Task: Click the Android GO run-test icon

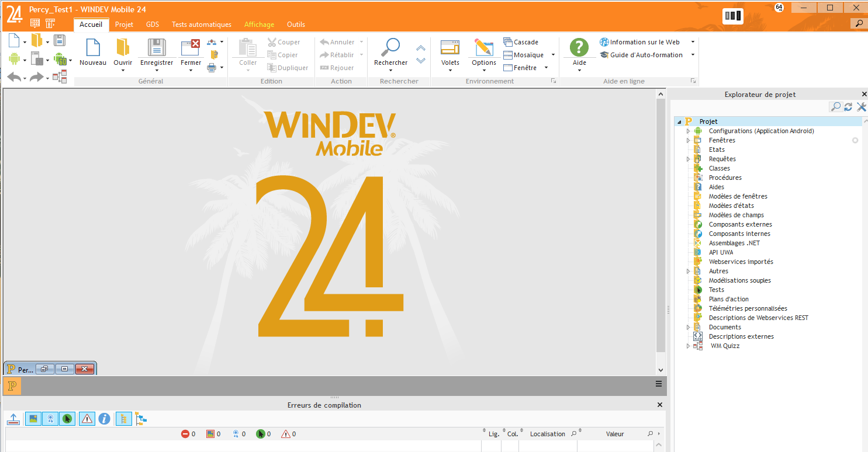Action: click(60, 58)
